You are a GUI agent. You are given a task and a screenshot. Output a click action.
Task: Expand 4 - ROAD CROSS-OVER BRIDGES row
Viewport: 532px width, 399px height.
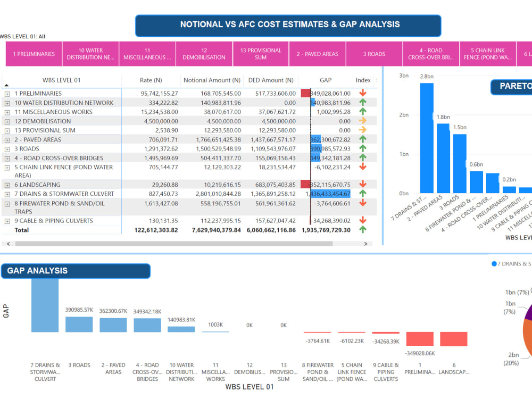pos(7,159)
